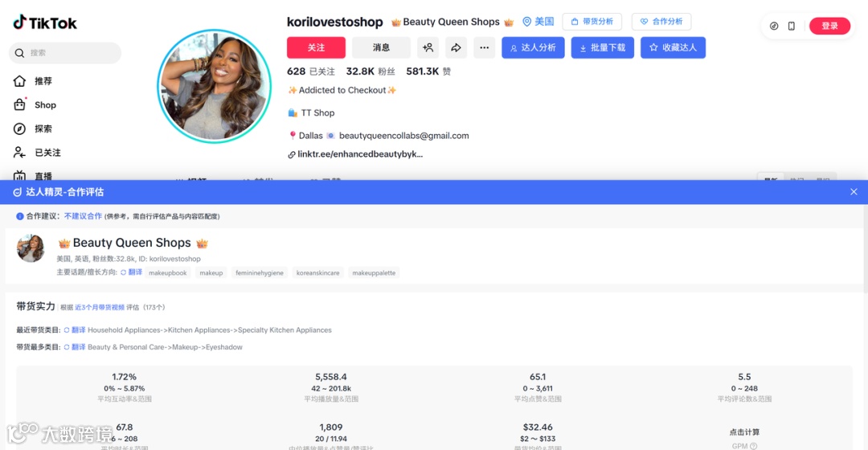
Task: Click the home icon beside 推荐
Action: click(x=19, y=81)
